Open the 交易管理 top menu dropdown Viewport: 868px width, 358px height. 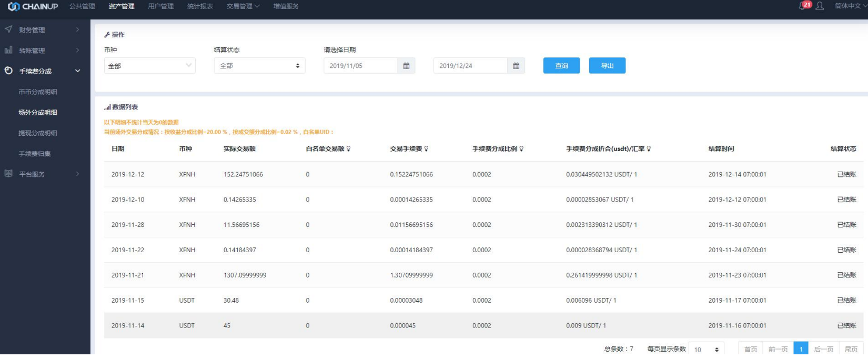(243, 6)
